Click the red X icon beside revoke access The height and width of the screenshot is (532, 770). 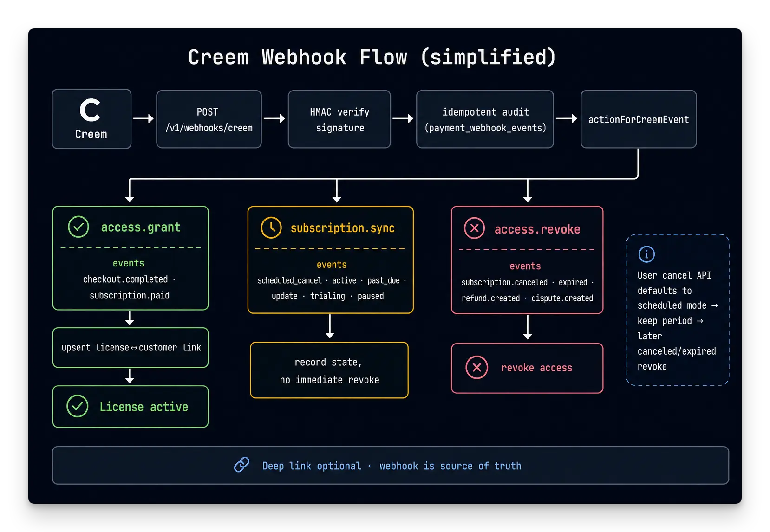pos(476,368)
